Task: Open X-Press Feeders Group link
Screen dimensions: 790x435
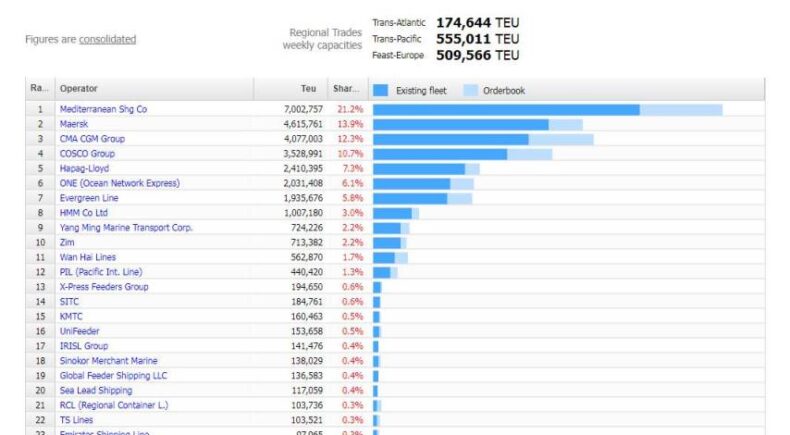Action: 104,287
